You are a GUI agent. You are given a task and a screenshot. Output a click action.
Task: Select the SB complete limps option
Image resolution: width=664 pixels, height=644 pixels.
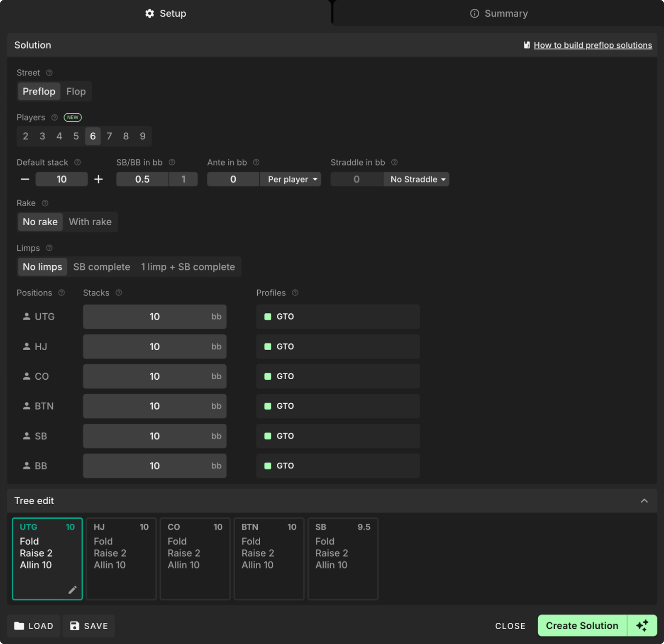tap(102, 267)
